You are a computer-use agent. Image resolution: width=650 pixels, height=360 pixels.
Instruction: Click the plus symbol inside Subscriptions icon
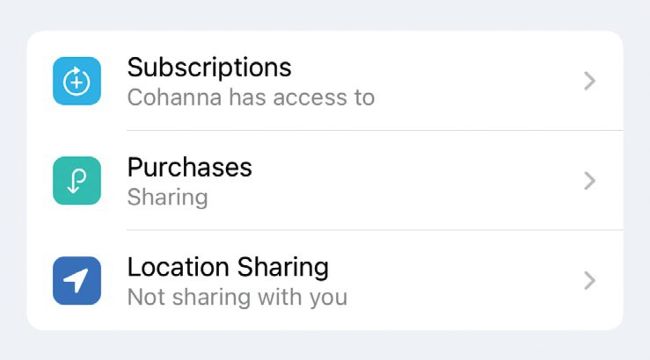click(76, 82)
